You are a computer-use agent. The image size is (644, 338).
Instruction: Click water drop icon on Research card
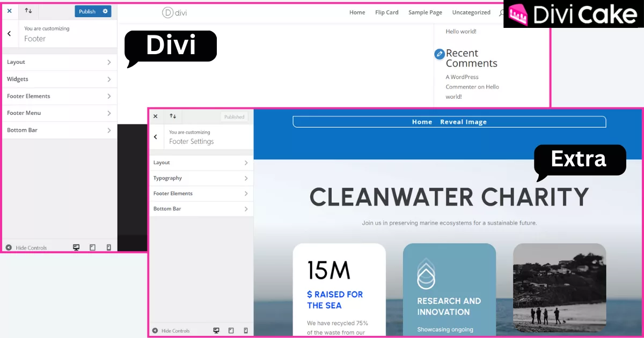tap(426, 274)
